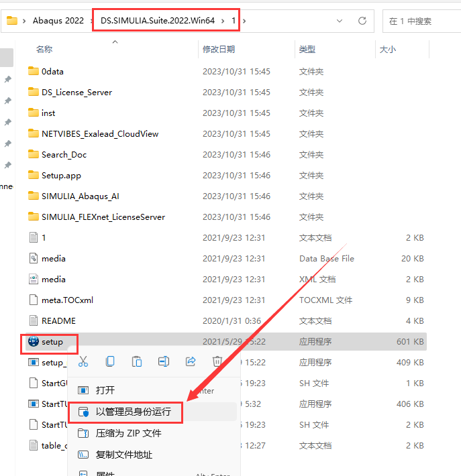The height and width of the screenshot is (476, 461).
Task: Click the 409 KB setup application icon
Action: [x=34, y=362]
